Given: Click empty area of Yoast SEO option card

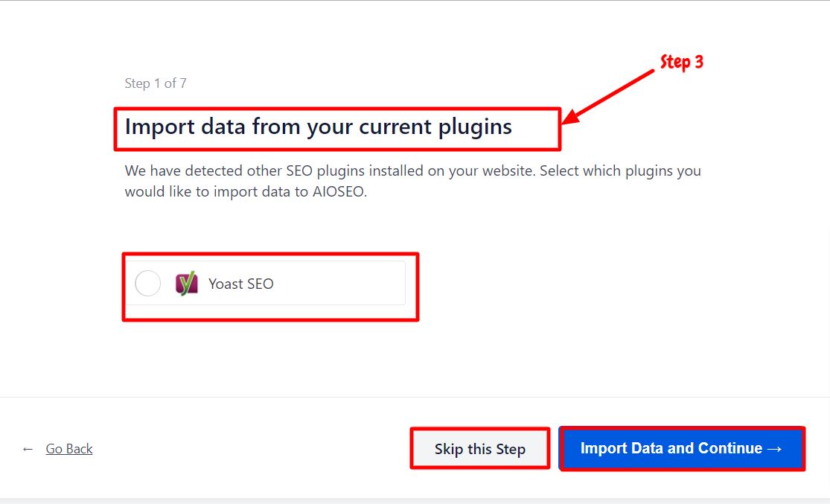Looking at the screenshot, I should [339, 283].
